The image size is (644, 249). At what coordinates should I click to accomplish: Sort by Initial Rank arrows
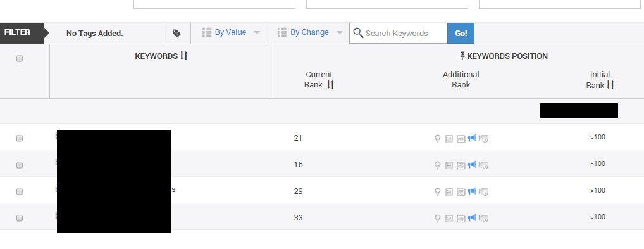(x=610, y=85)
